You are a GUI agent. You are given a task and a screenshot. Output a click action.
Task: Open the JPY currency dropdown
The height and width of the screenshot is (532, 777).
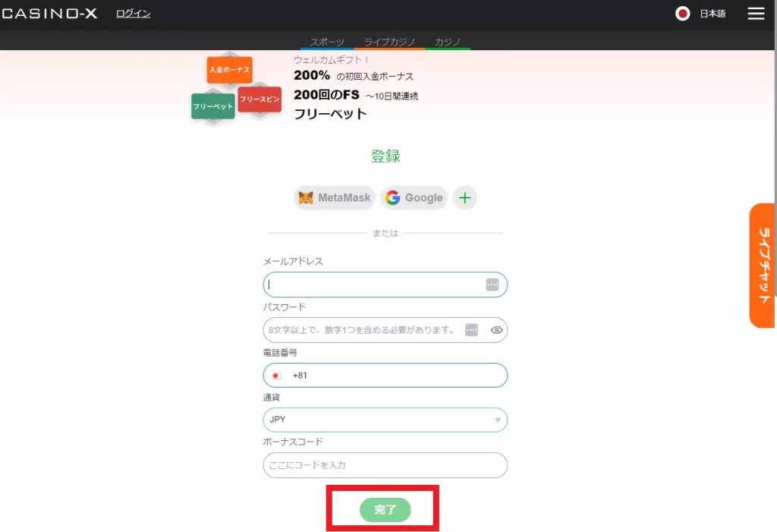tap(385, 420)
